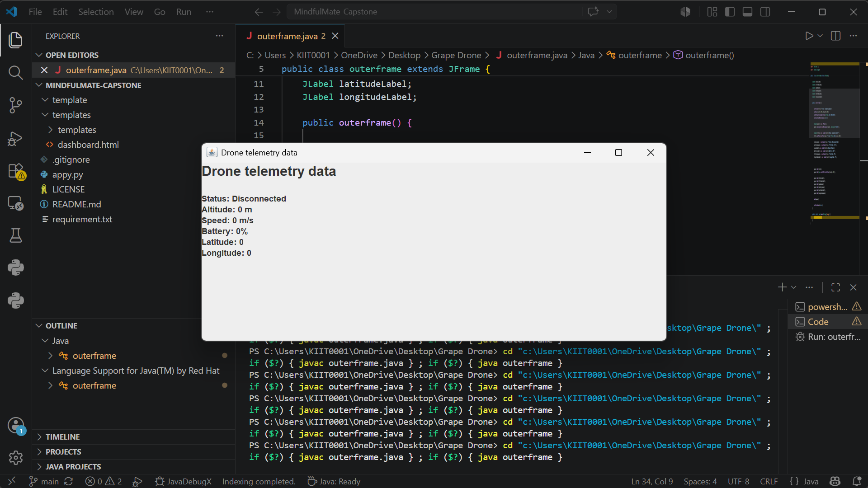Screen dimensions: 868x488
Task: Open the Selection menu
Action: coord(96,12)
